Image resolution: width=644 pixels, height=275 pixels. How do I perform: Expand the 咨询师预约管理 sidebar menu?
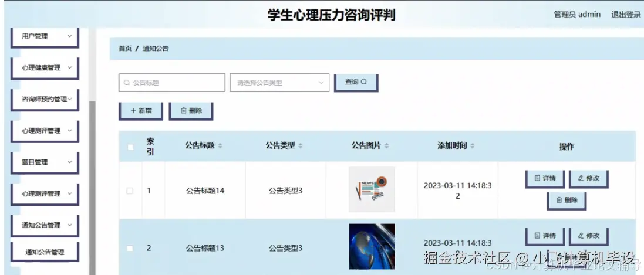pyautogui.click(x=45, y=99)
